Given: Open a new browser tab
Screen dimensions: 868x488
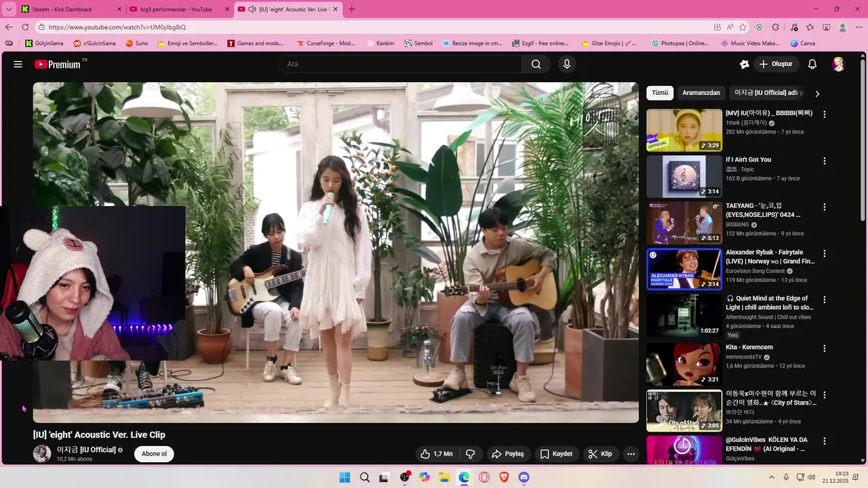Looking at the screenshot, I should [x=351, y=9].
